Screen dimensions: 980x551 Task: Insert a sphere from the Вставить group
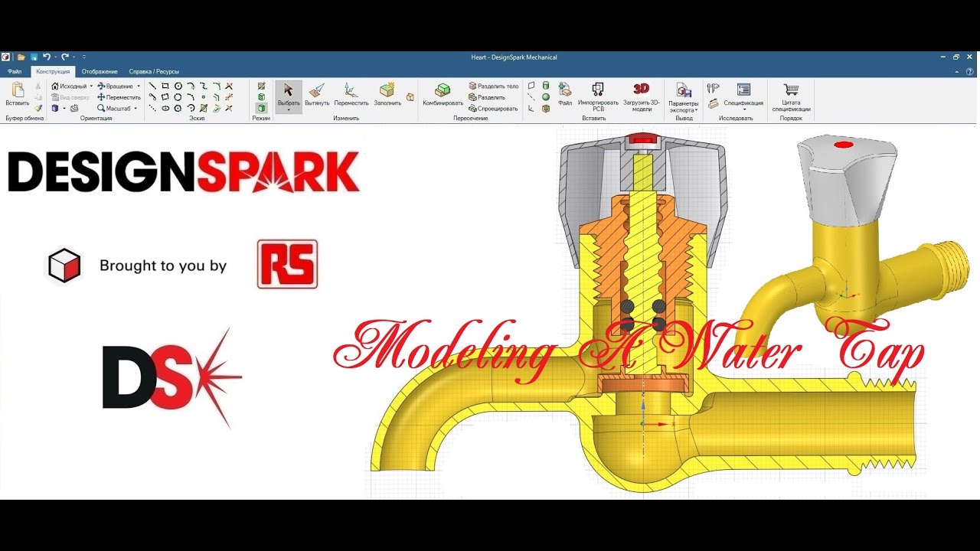pyautogui.click(x=546, y=97)
